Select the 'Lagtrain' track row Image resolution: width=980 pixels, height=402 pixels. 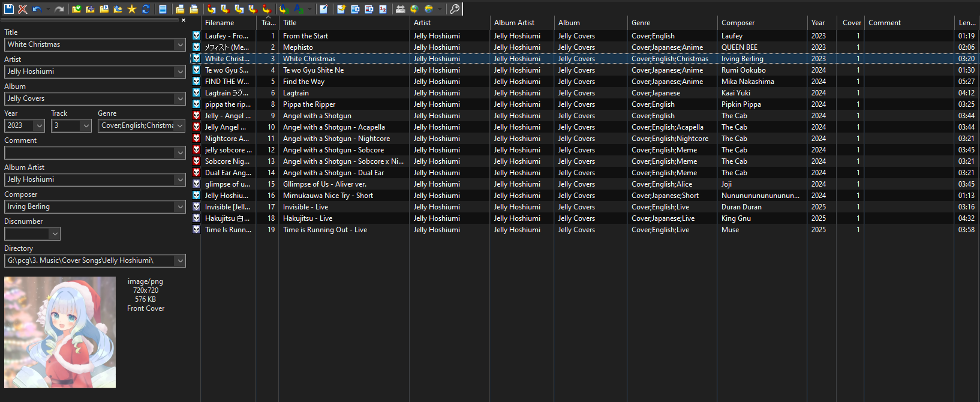296,93
